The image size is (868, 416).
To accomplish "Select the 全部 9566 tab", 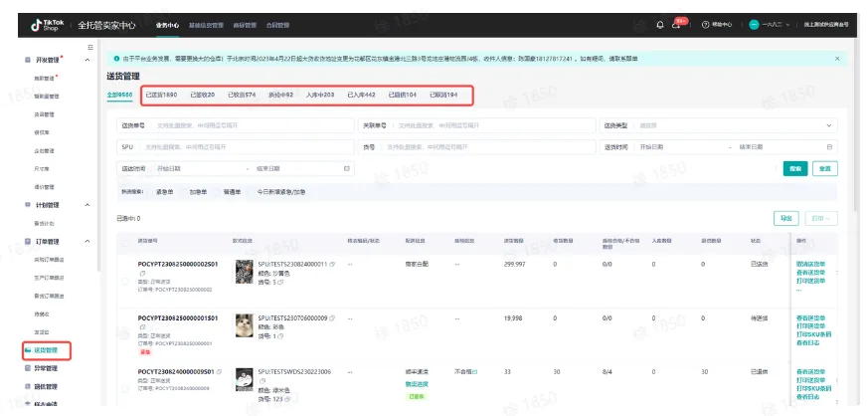I will [119, 95].
